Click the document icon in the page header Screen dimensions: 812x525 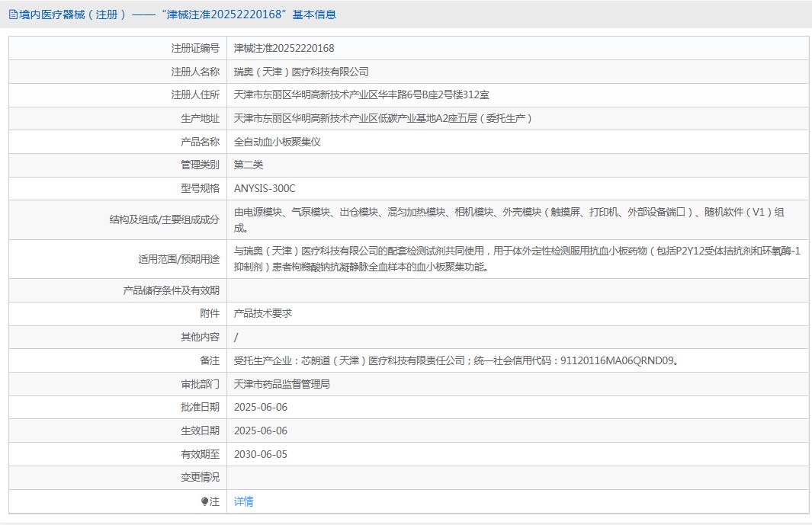click(13, 14)
